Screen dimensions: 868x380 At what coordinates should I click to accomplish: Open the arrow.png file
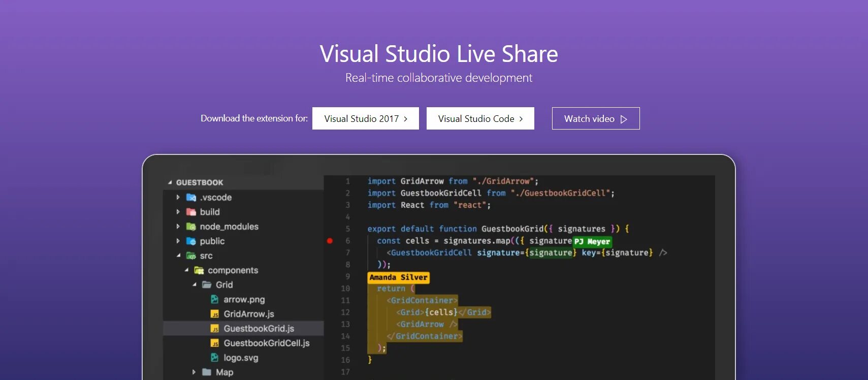243,299
